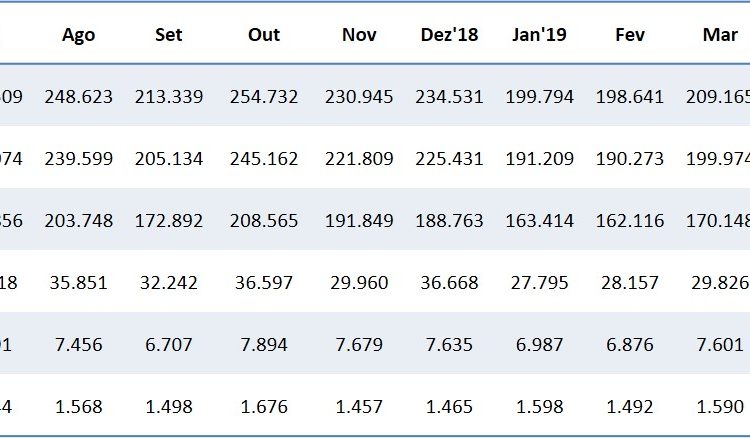The height and width of the screenshot is (438, 750).
Task: Click the Fev column header
Action: pyautogui.click(x=629, y=35)
